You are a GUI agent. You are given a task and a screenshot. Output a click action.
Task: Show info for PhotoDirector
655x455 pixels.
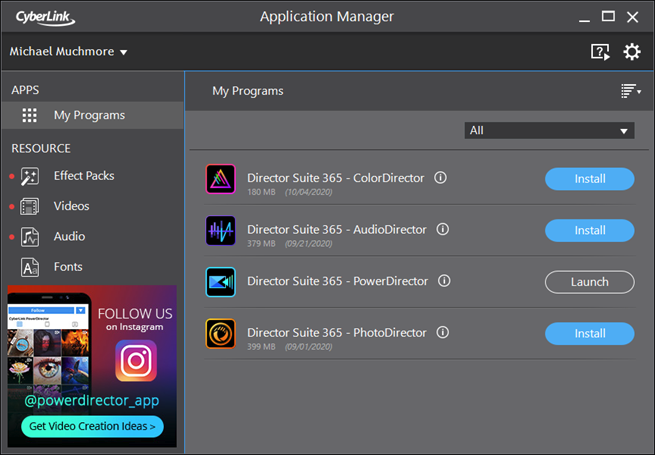(x=442, y=332)
